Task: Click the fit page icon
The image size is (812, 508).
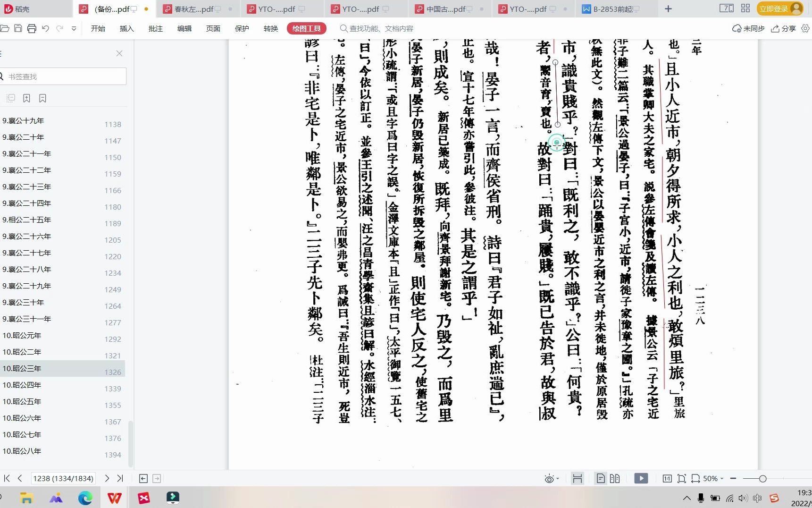Action: click(x=682, y=479)
